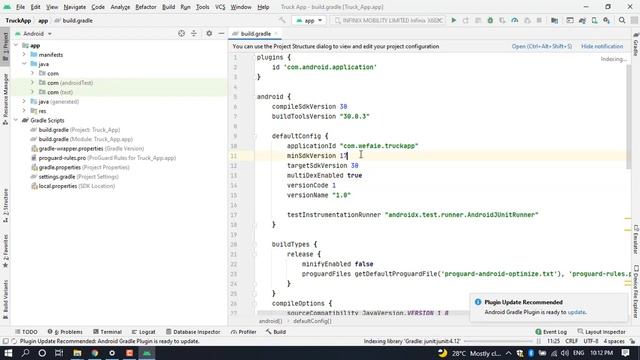Expand the manifests folder
This screenshot has height=360, width=640.
(24, 55)
